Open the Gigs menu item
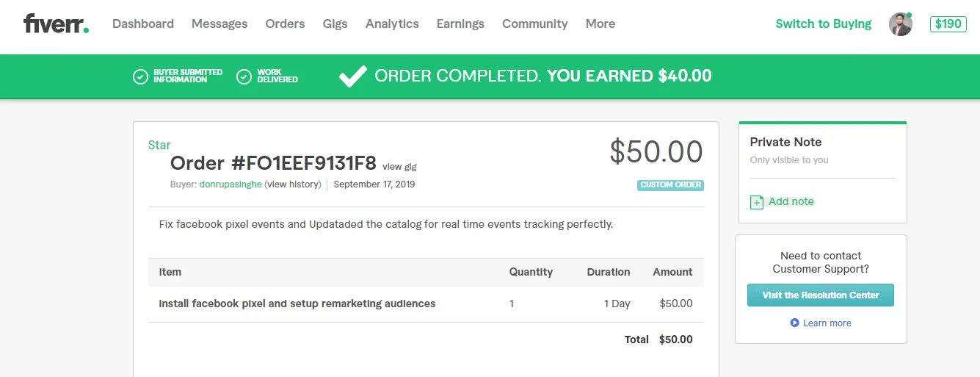The image size is (980, 377). [x=335, y=24]
